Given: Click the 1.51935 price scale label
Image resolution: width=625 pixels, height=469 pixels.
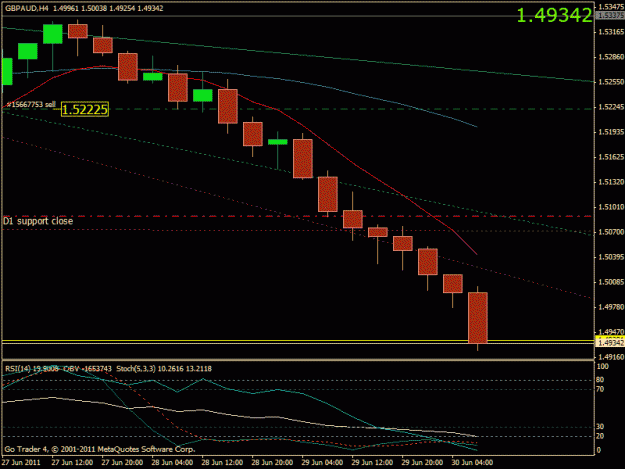Looking at the screenshot, I should (611, 132).
